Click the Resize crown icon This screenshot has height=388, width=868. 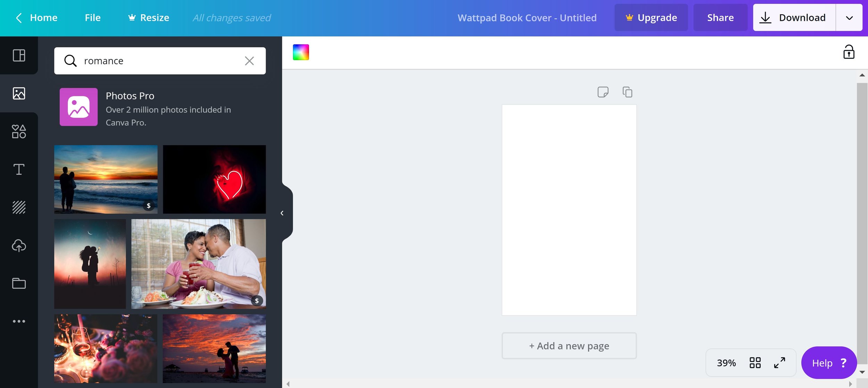click(132, 17)
